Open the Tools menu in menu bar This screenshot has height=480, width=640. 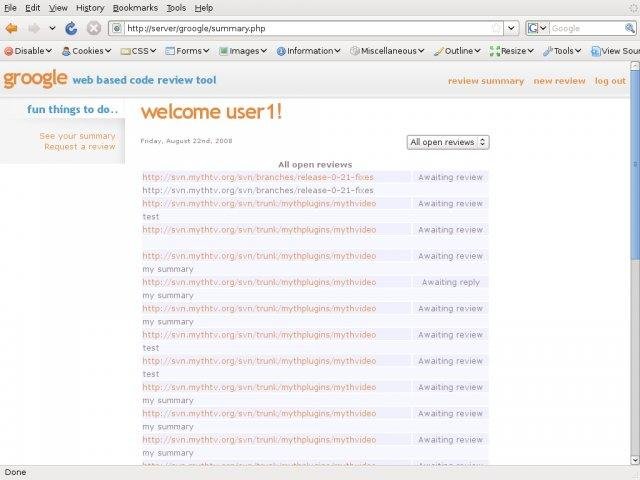point(176,8)
